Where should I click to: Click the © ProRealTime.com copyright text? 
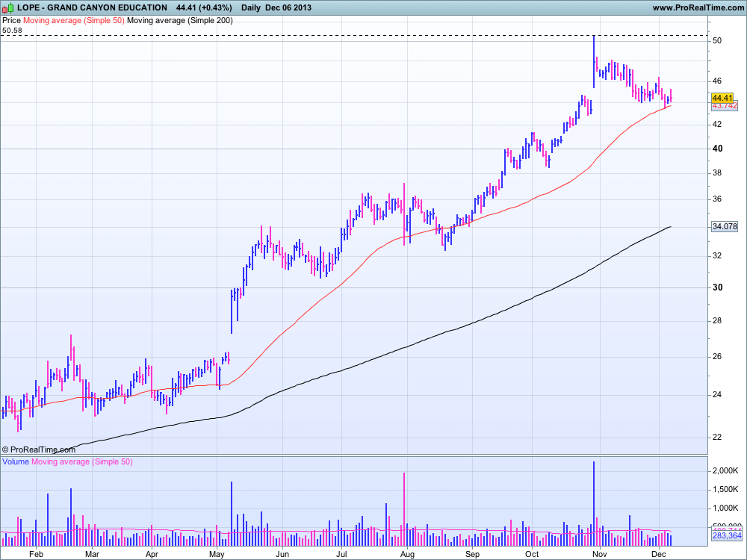pyautogui.click(x=39, y=449)
